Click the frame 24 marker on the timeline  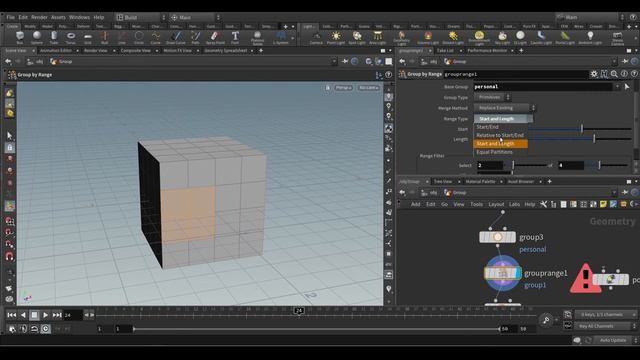tap(299, 311)
